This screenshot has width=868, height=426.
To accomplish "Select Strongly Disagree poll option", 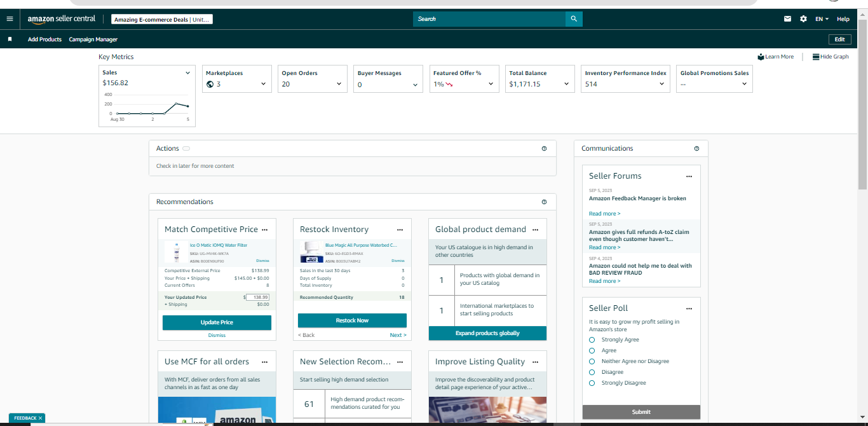I will [592, 383].
